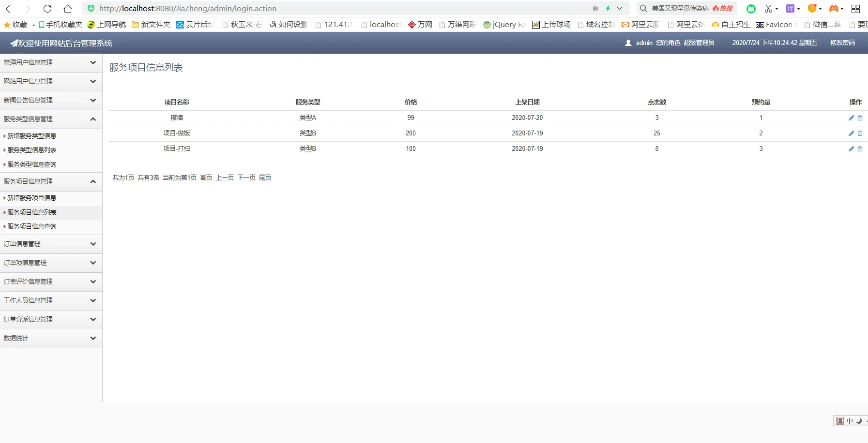868x443 pixels.
Task: Open 新增服务类型信息 submenu item
Action: [x=31, y=136]
